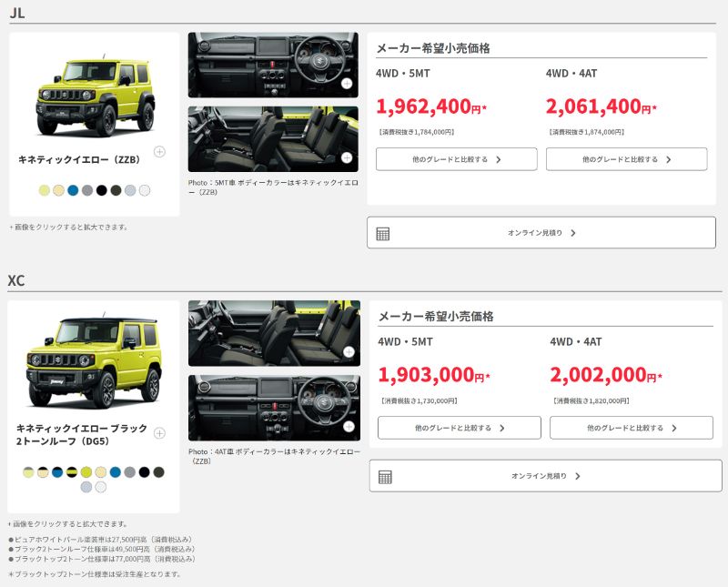Open XC dashboard interior thumbnail
Viewport: 728px width, 587px height.
275,408
